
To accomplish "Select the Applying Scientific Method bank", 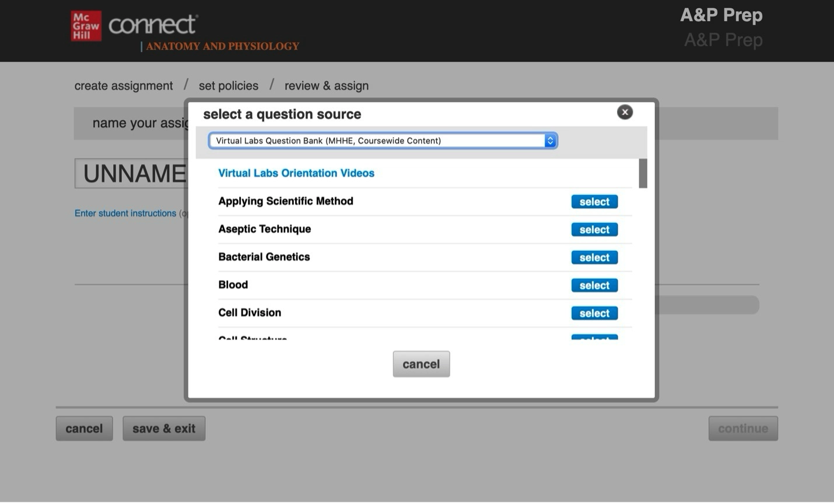I will (594, 202).
